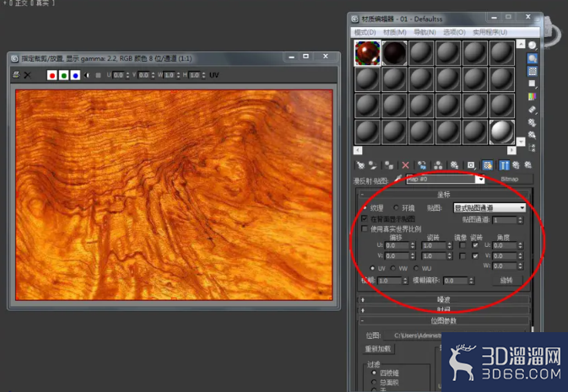Click the Bitmap type button

(x=509, y=179)
